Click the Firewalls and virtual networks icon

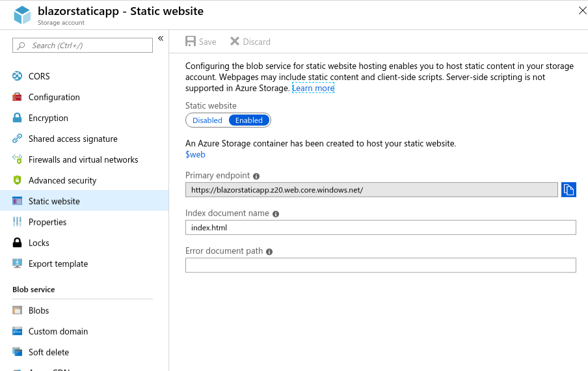17,159
